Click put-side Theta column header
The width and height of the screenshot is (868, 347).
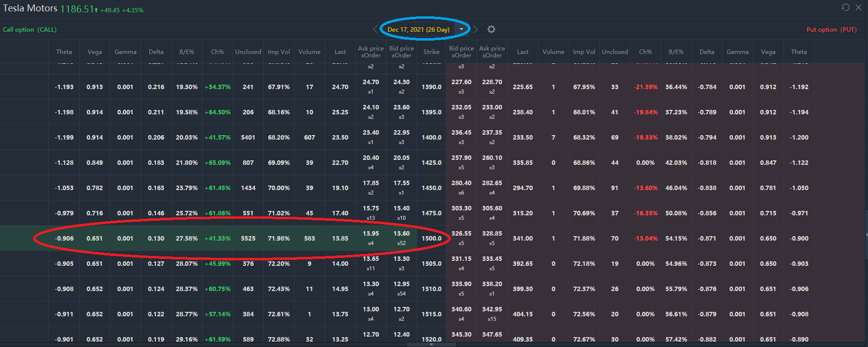799,51
